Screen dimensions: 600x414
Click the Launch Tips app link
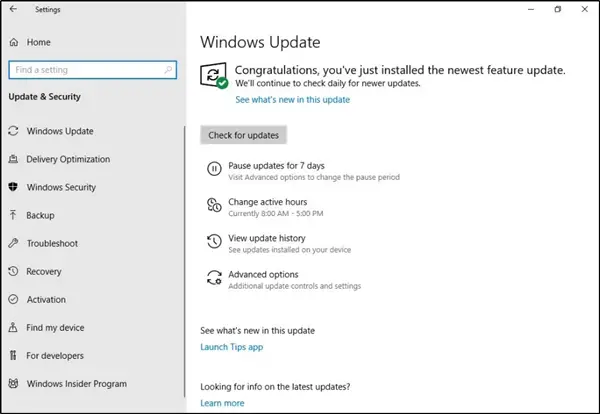click(232, 347)
